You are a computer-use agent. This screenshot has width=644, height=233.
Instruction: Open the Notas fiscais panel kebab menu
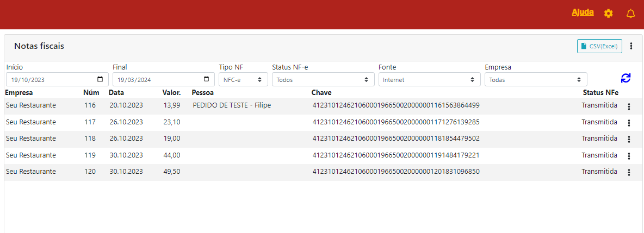tap(631, 46)
